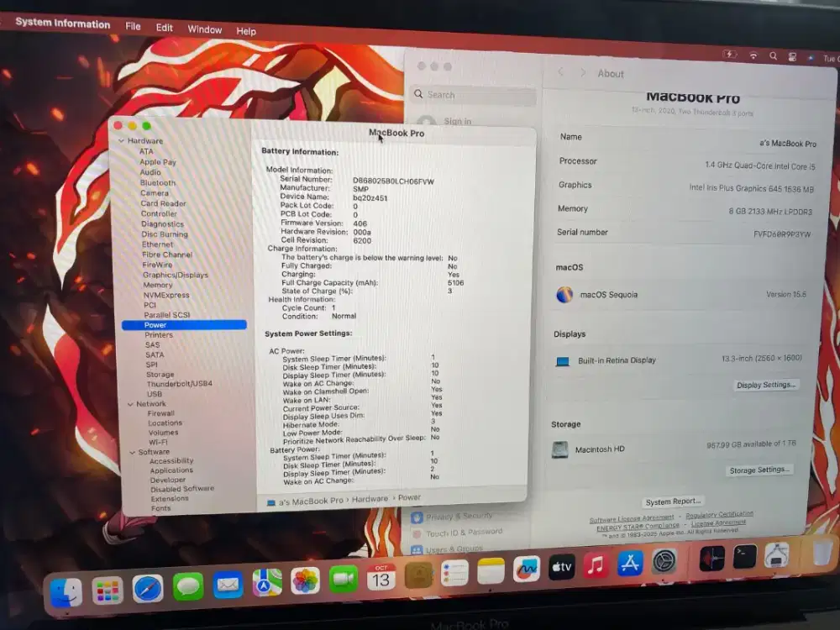Screen dimensions: 840x630
Task: Select Wi-Fi under Network
Action: 158,443
